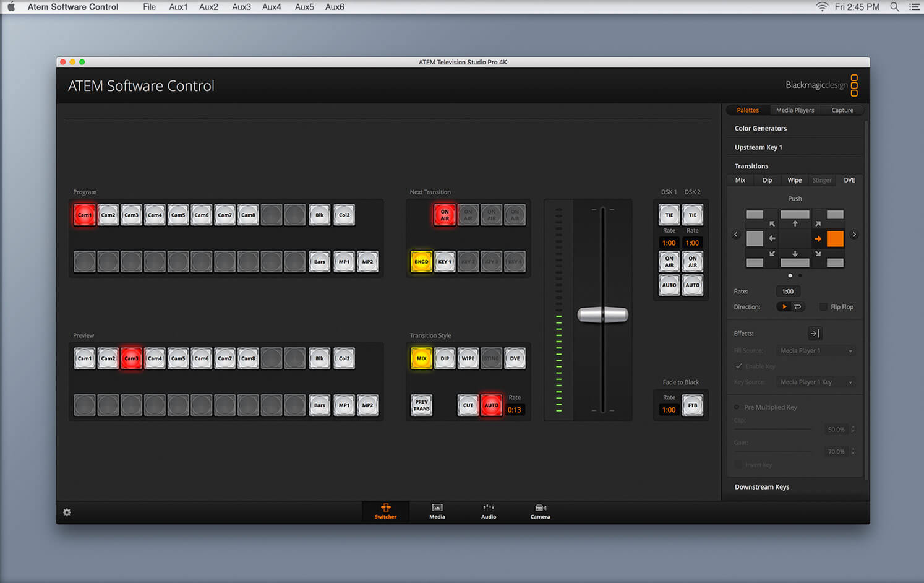
Task: Click the DVE effects graphic-wipe icon
Action: pyautogui.click(x=815, y=334)
